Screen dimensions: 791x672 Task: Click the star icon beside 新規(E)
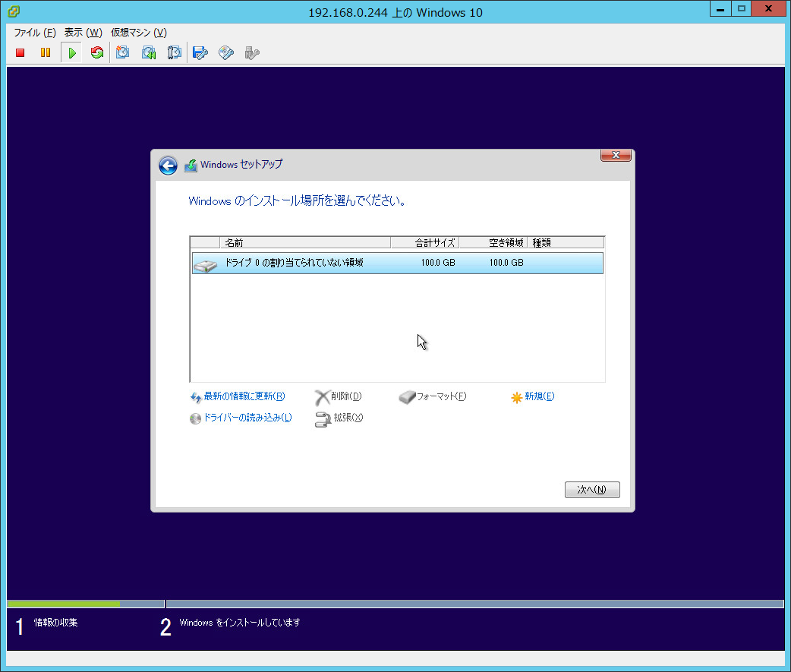pyautogui.click(x=516, y=398)
